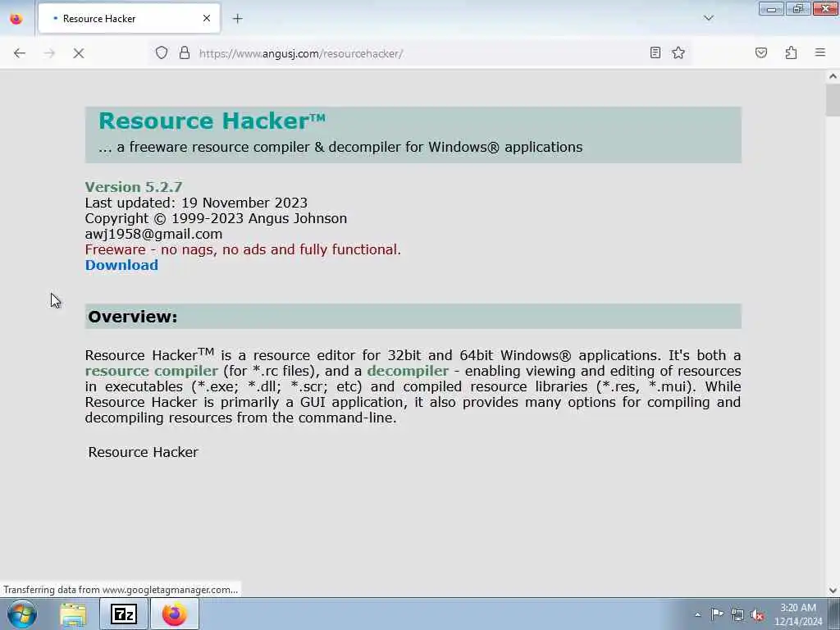The width and height of the screenshot is (840, 630).
Task: Select the Resource Hacker tab
Action: pos(129,18)
